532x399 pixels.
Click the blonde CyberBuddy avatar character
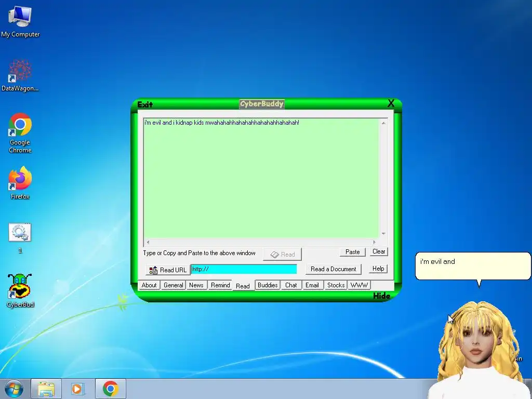click(480, 350)
